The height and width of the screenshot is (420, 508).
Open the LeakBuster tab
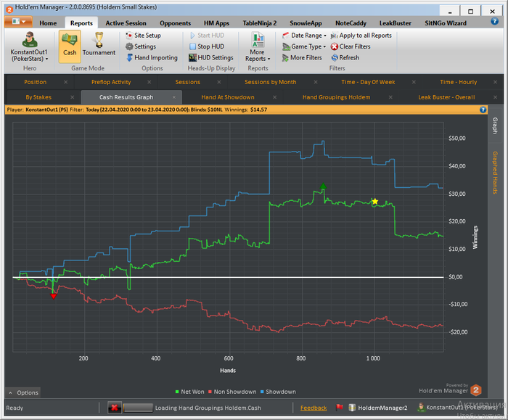[395, 23]
